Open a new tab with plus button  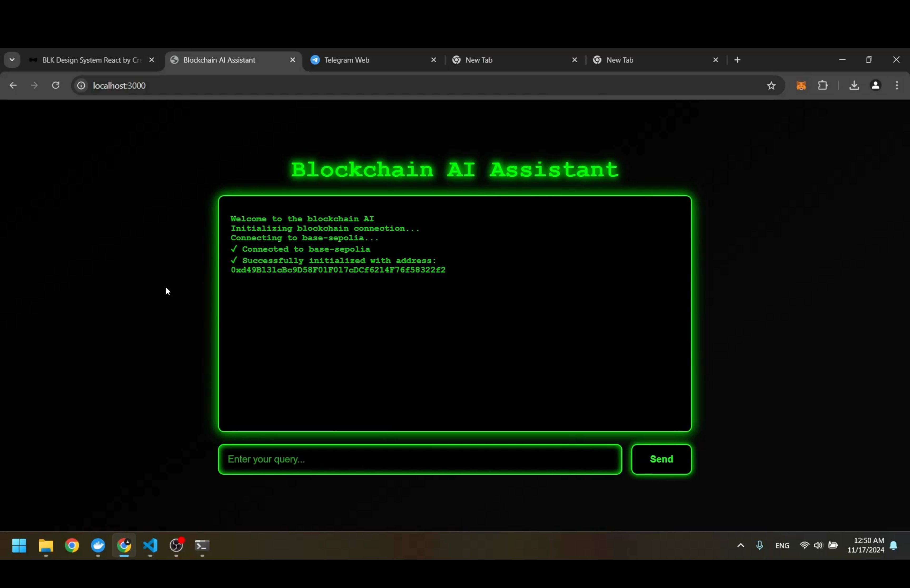(x=737, y=60)
